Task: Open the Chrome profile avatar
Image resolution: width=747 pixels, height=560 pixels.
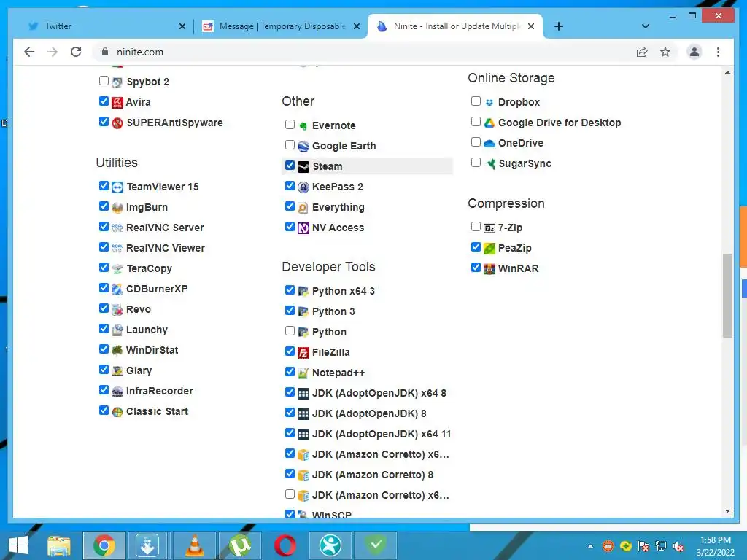Action: coord(694,52)
